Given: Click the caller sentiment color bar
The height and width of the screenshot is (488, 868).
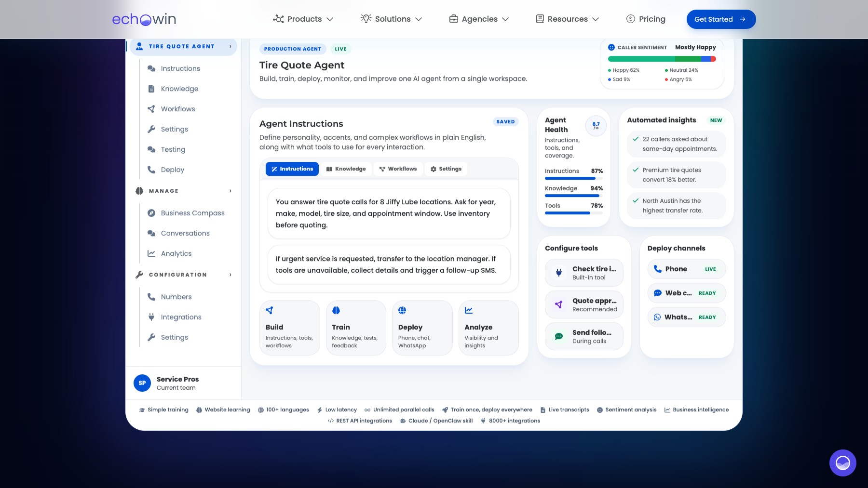Looking at the screenshot, I should [662, 59].
